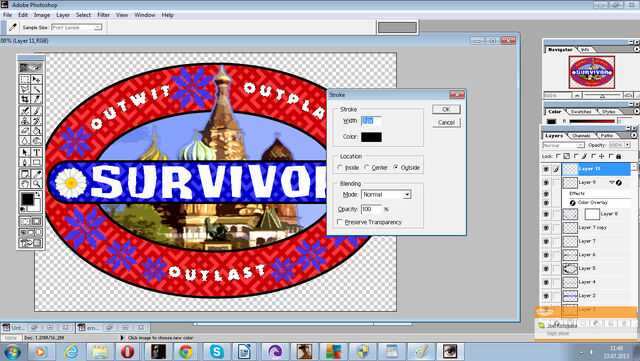Screen dimensions: 640x361
Task: Select the Blur tool
Action: pos(25,141)
